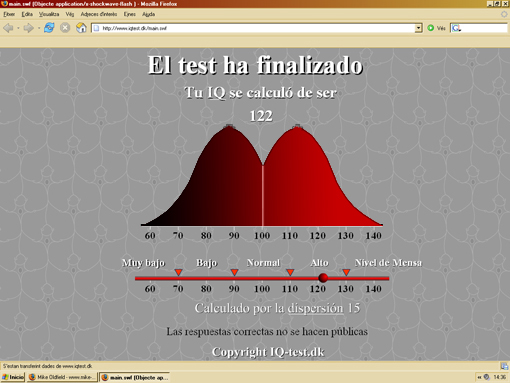This screenshot has height=383, width=510.
Task: Switch to Mike Oldfield taskbar window
Action: click(62, 377)
